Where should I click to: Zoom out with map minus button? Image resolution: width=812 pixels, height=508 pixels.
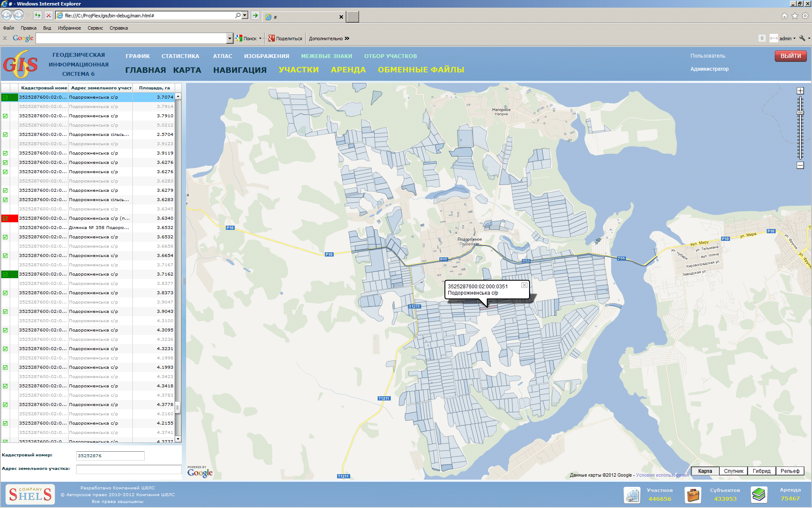point(800,166)
